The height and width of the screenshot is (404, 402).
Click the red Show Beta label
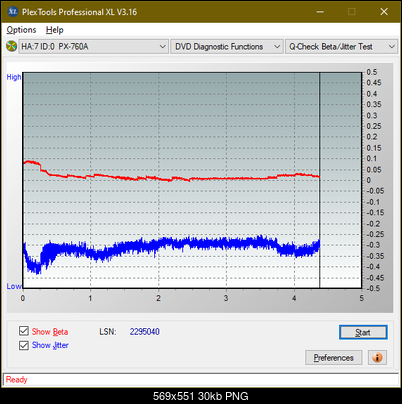pos(50,332)
